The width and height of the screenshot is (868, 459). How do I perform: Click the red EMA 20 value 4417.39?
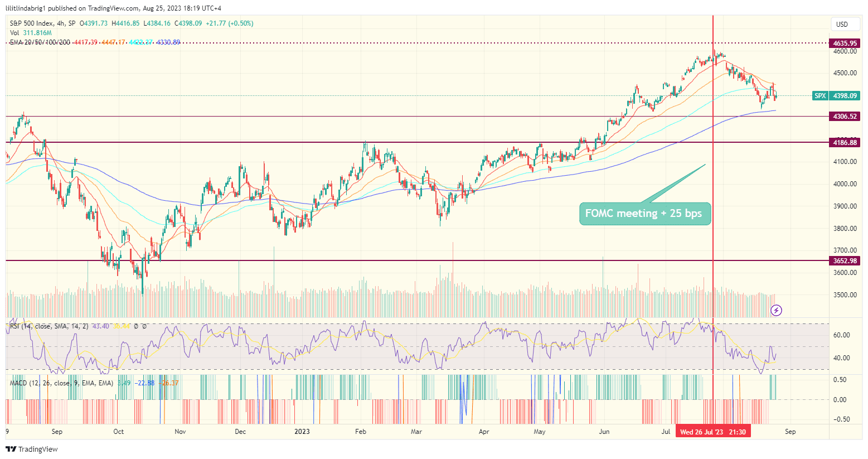(85, 42)
